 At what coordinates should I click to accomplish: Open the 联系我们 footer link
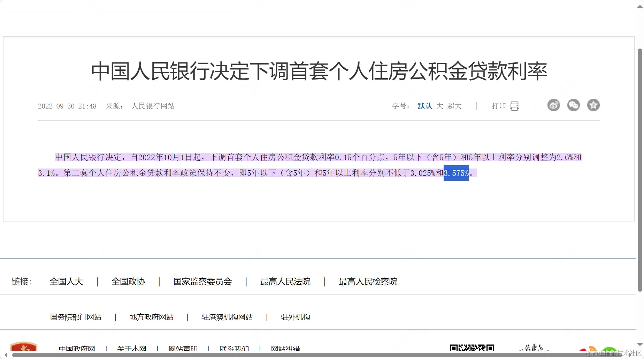point(234,348)
